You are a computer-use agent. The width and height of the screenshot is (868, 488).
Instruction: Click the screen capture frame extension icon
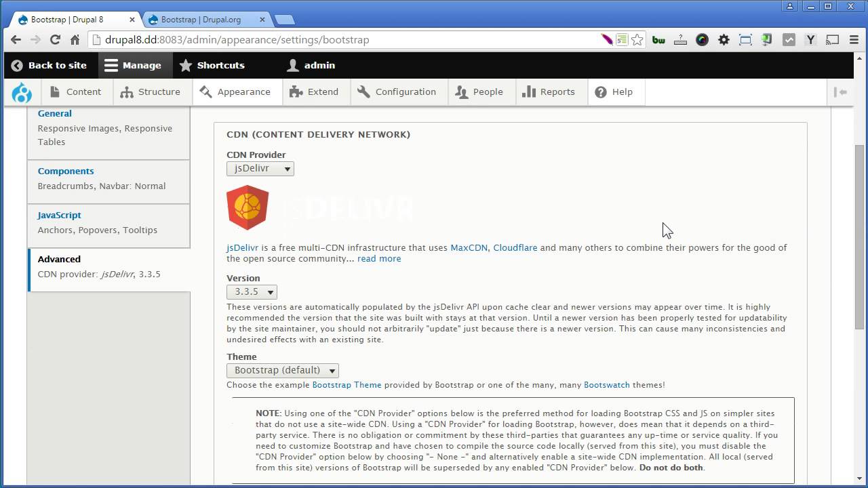(745, 40)
